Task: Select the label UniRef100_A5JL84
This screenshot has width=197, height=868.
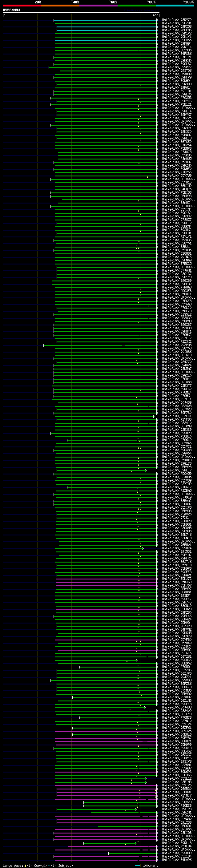Action: [176, 846]
